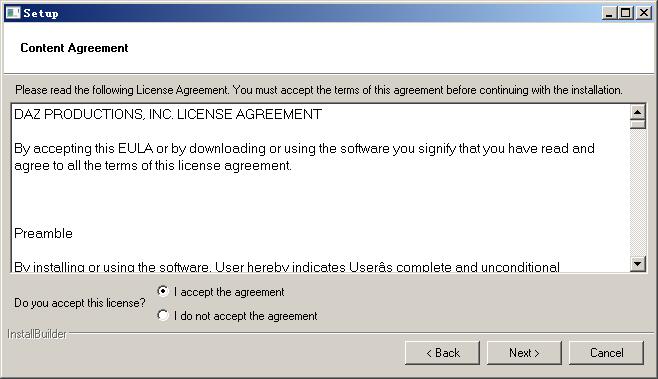Go back with the Back button

point(442,353)
